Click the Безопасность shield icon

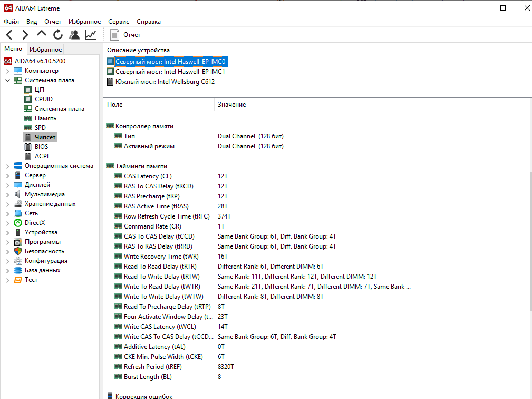[x=17, y=251]
